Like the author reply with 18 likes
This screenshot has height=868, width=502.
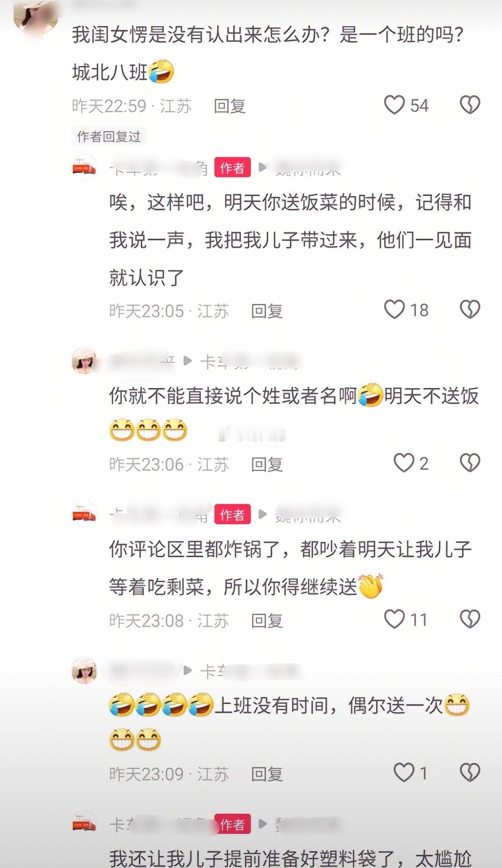[x=394, y=309]
